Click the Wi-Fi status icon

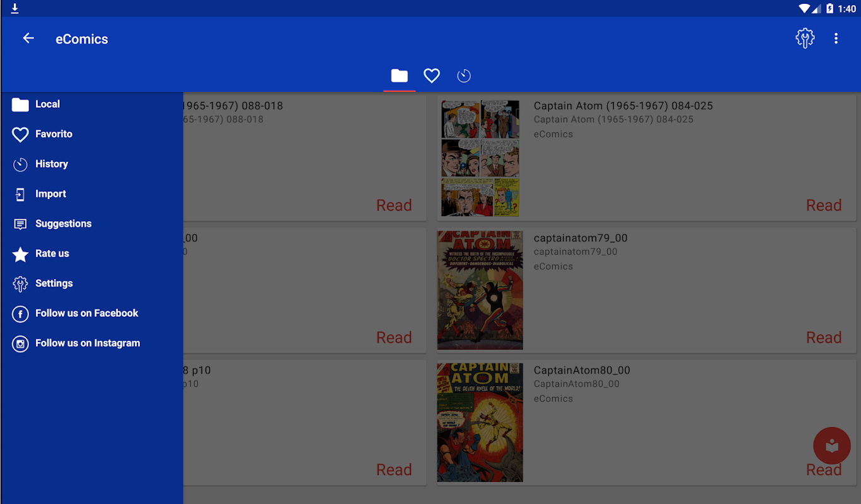tap(804, 9)
